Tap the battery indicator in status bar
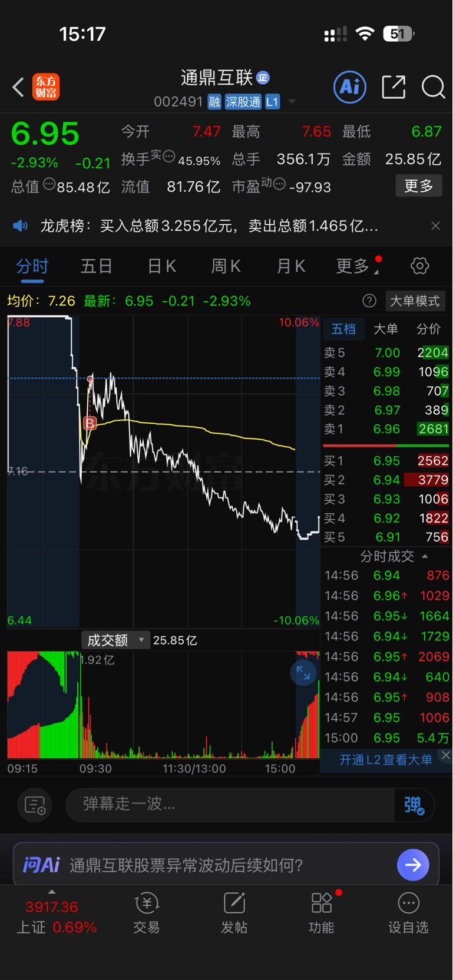Screen dimensions: 453x980 point(399,34)
